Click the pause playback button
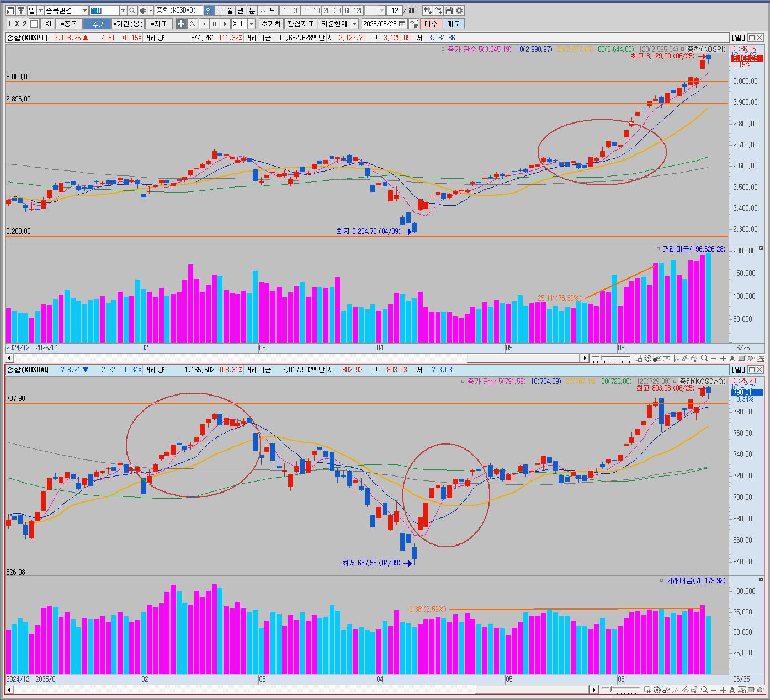Screen dimensions: 770x700 (x=214, y=24)
